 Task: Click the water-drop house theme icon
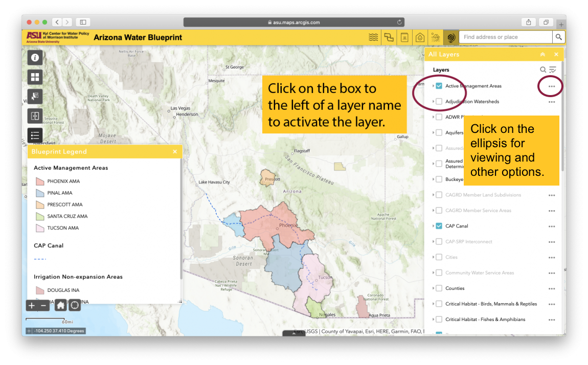coord(420,37)
